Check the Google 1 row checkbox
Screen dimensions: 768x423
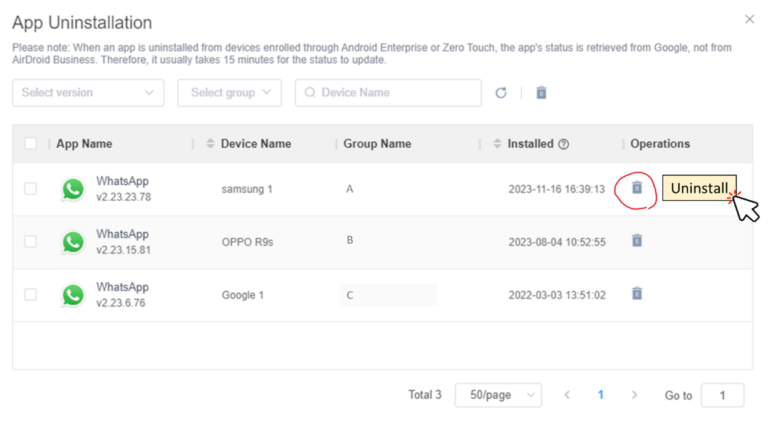point(30,294)
